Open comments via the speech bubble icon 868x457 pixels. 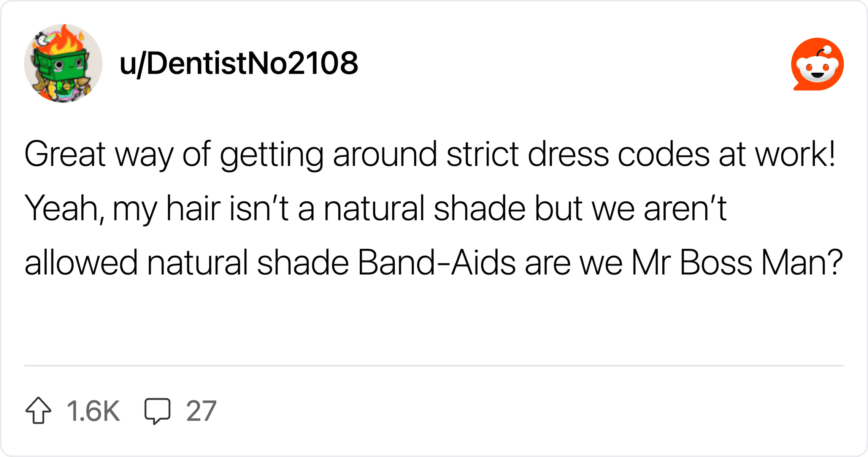point(157,411)
